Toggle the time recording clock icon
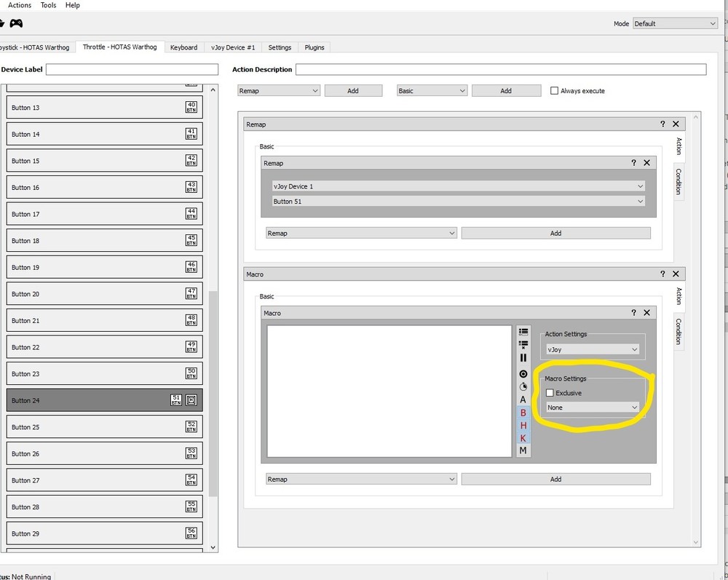 pos(523,386)
